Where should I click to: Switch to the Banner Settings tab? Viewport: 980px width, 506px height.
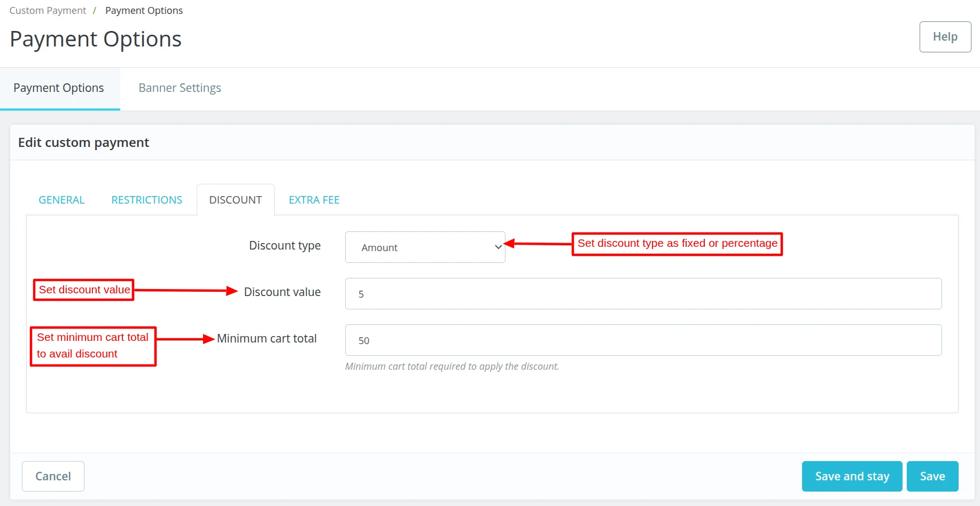pos(180,88)
